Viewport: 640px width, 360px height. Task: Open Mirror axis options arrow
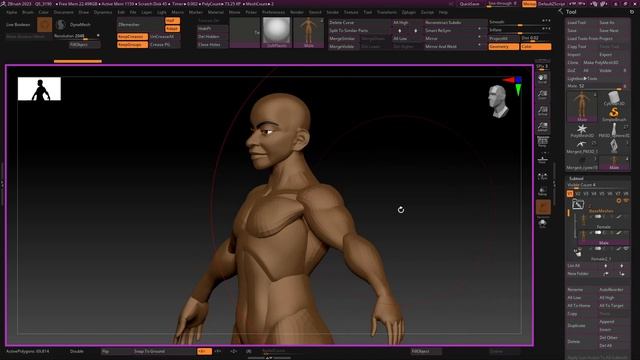(479, 38)
